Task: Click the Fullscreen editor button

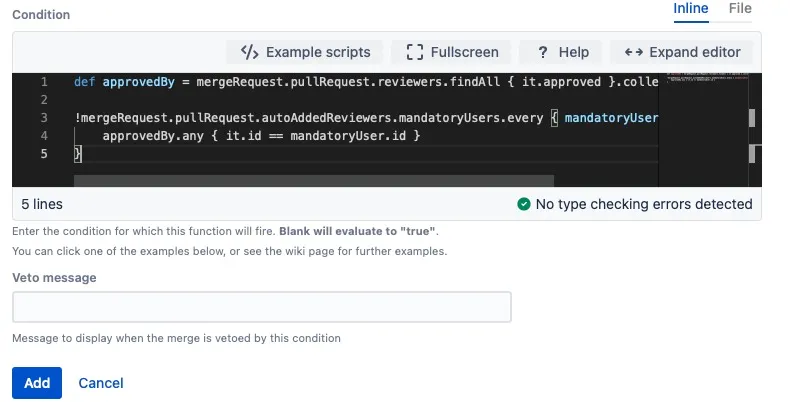Action: (x=452, y=52)
